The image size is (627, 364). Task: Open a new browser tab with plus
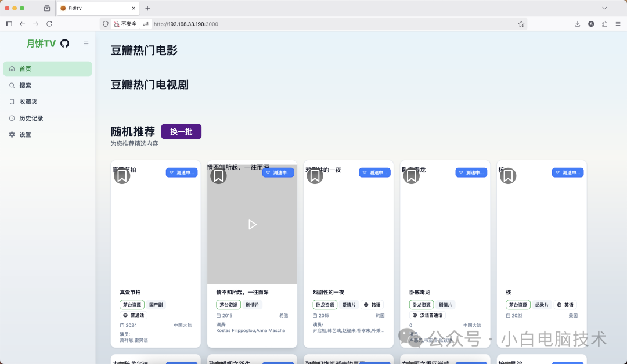pos(147,8)
